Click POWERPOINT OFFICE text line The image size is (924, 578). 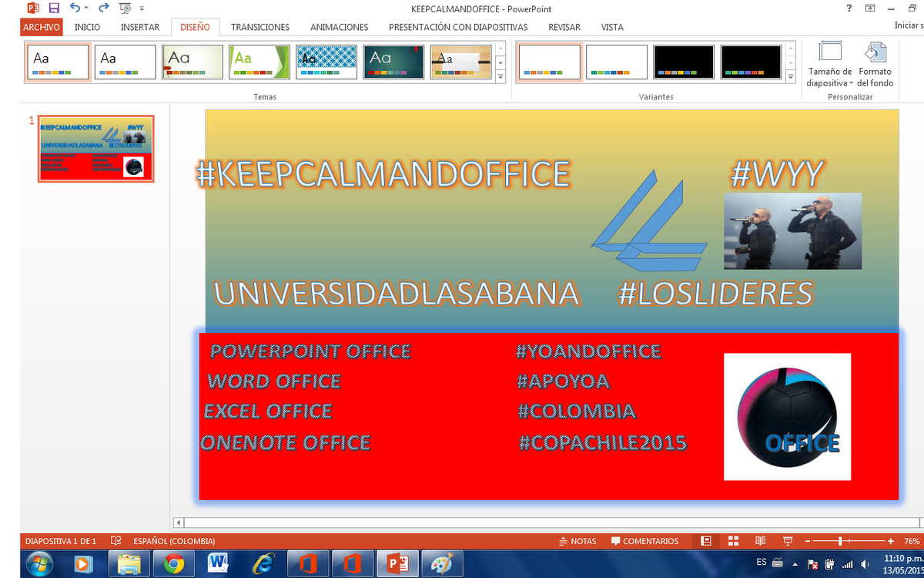point(310,351)
